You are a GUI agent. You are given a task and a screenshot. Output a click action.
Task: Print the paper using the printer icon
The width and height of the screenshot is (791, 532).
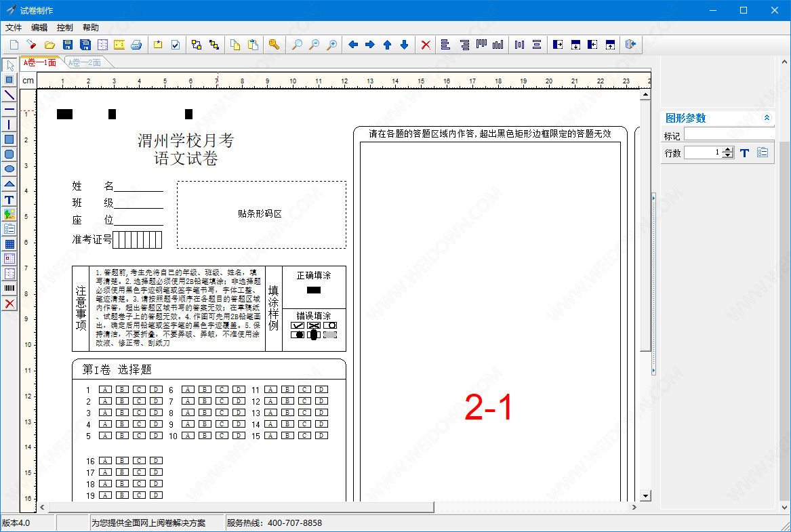click(x=136, y=45)
